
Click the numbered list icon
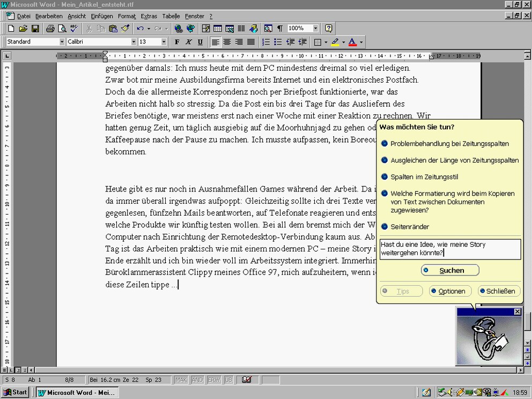point(267,42)
